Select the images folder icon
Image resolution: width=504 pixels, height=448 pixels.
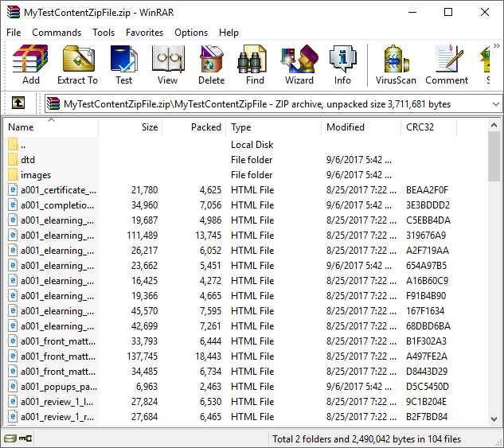[13, 175]
